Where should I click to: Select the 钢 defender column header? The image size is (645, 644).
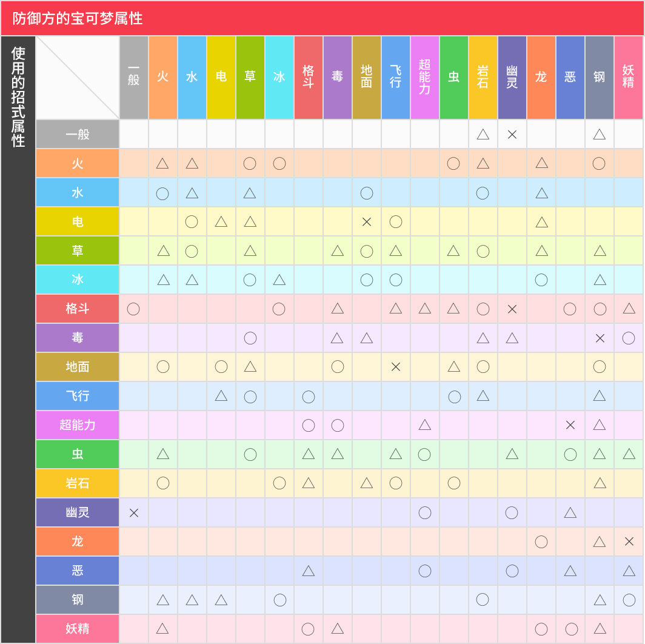(x=600, y=77)
